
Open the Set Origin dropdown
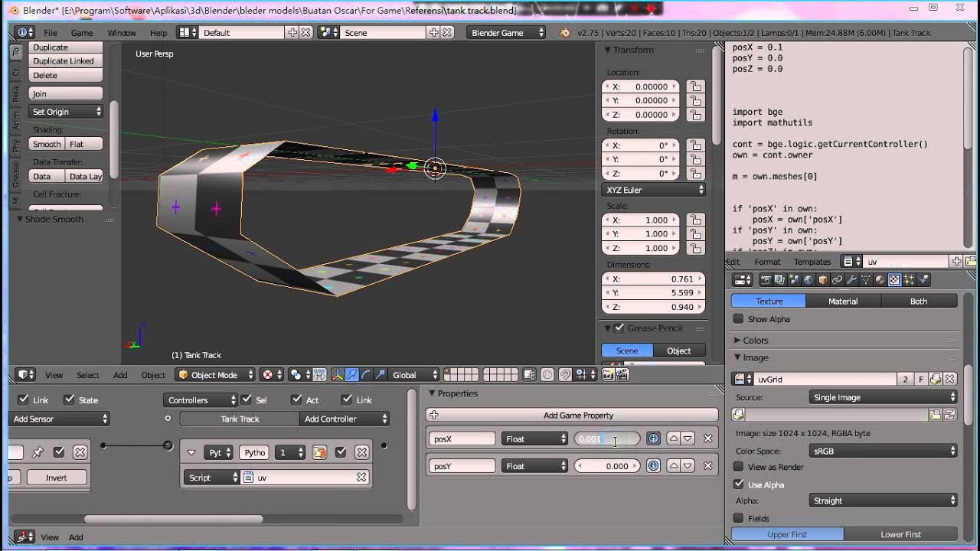[66, 112]
